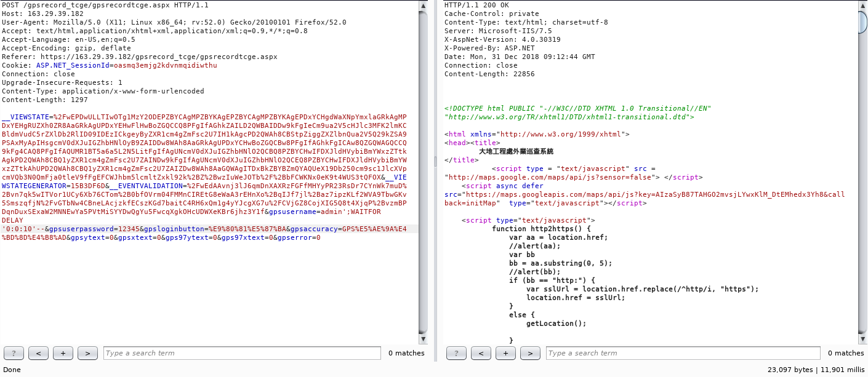Click the 'HTTP/1.1 200 OK' response status line
The width and height of the screenshot is (868, 377).
tap(476, 5)
